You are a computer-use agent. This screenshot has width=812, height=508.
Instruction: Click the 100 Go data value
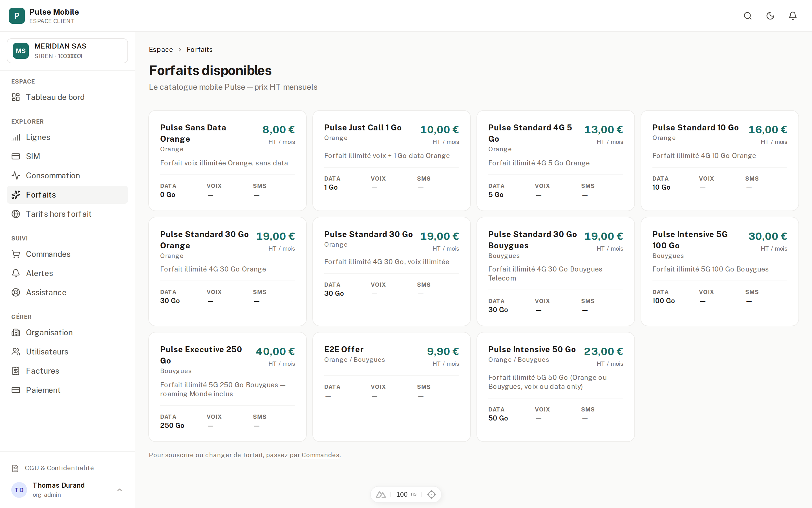pyautogui.click(x=663, y=301)
